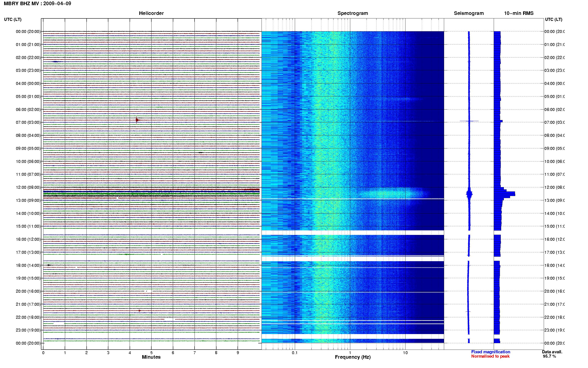588x368 pixels.
Task: Click the 0.1 frequency tick label
Action: pyautogui.click(x=295, y=353)
